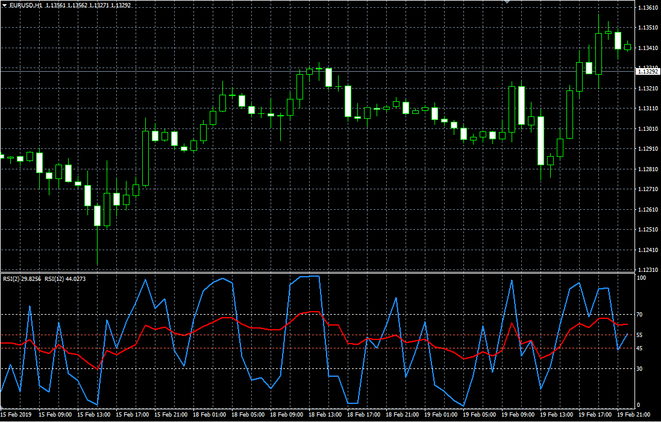The image size is (661, 422).
Task: Click the 1.12810 price scale label
Action: pos(648,169)
